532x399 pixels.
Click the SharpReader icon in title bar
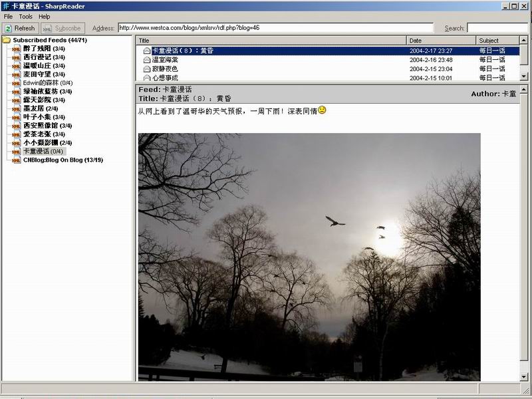6,6
